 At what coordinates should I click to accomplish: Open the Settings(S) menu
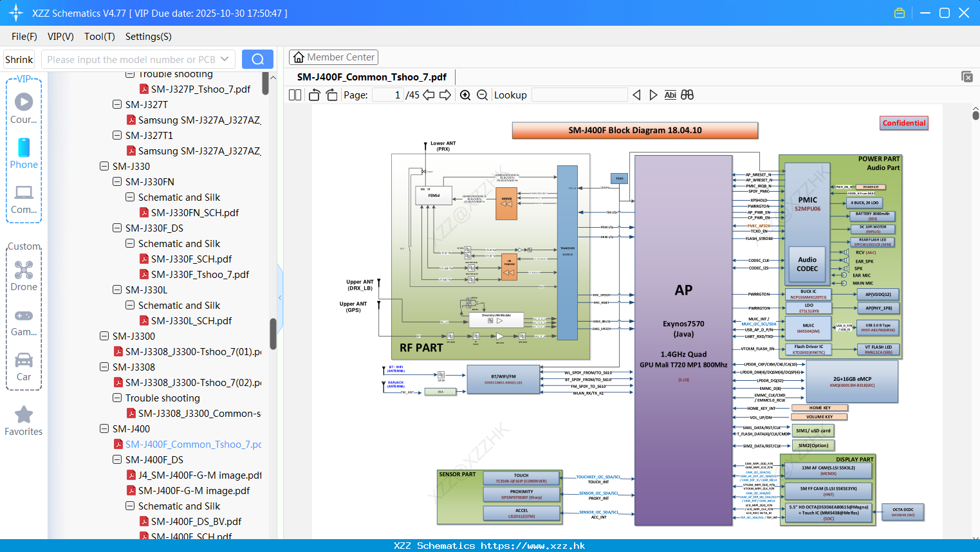point(149,37)
